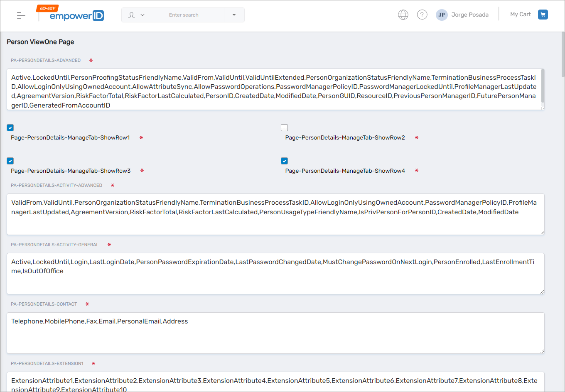Click the empowerID logo
Screen dimensions: 565x392
click(76, 16)
